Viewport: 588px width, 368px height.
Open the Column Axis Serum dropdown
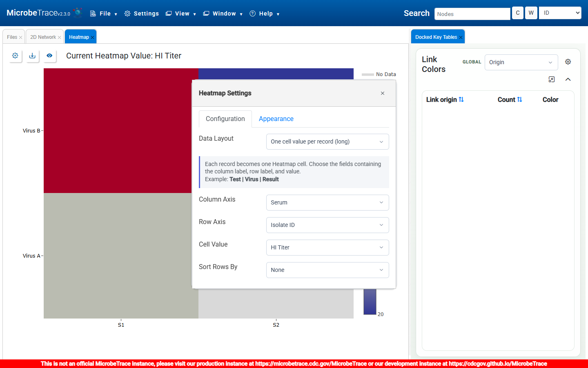(327, 202)
